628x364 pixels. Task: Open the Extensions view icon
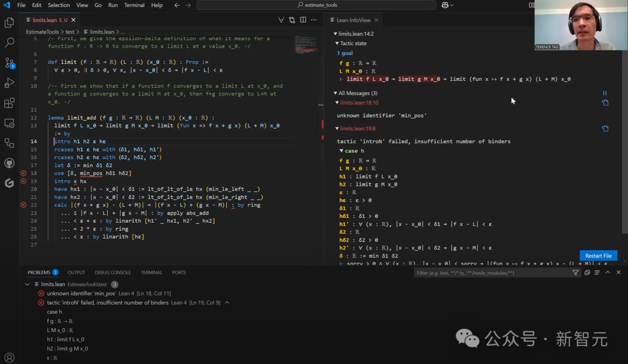tap(9, 103)
